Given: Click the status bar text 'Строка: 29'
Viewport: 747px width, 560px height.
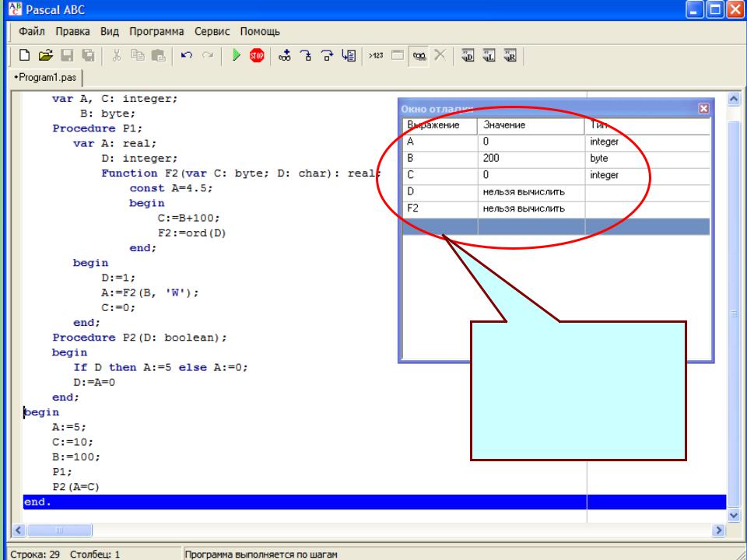Looking at the screenshot, I should [36, 555].
